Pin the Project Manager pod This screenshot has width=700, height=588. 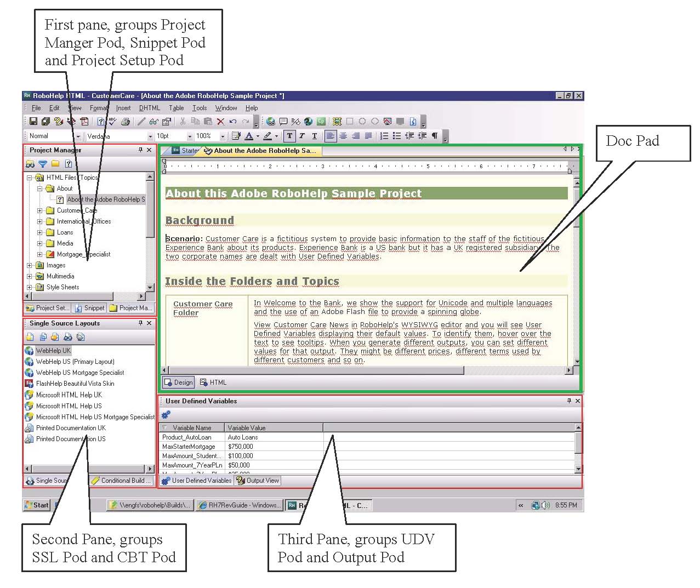[140, 150]
